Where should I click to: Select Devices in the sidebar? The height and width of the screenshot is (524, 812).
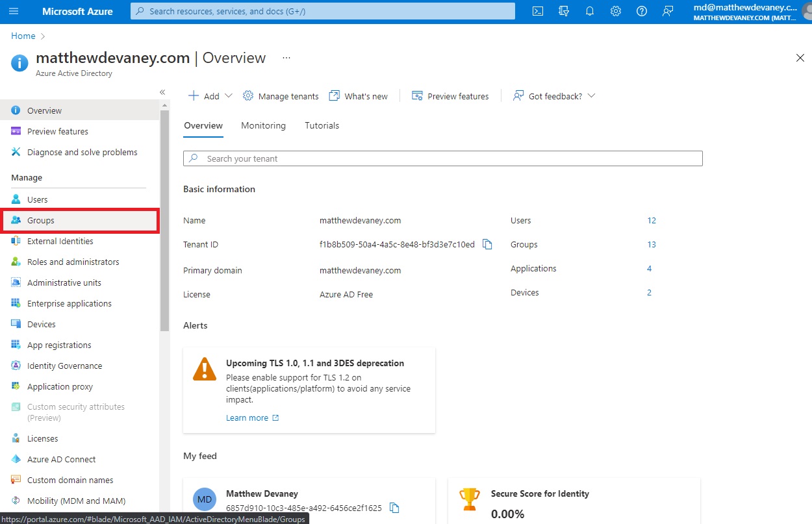click(x=40, y=324)
